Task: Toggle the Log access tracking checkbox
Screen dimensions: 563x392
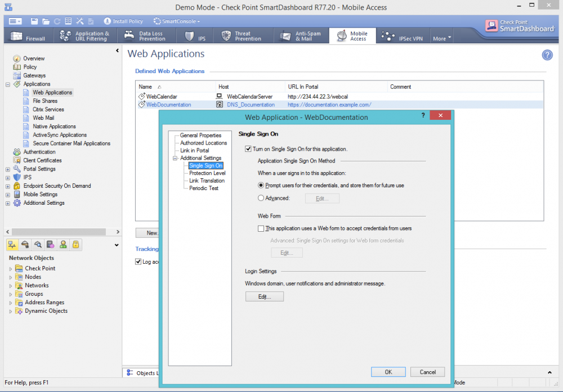Action: [138, 262]
